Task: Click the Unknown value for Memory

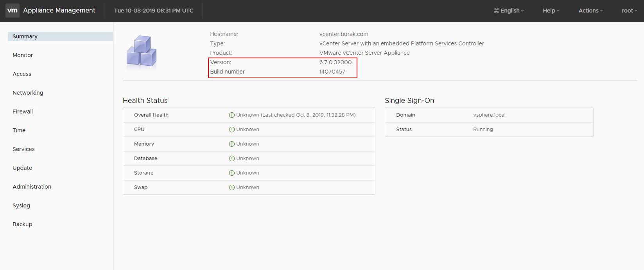Action: 248,144
